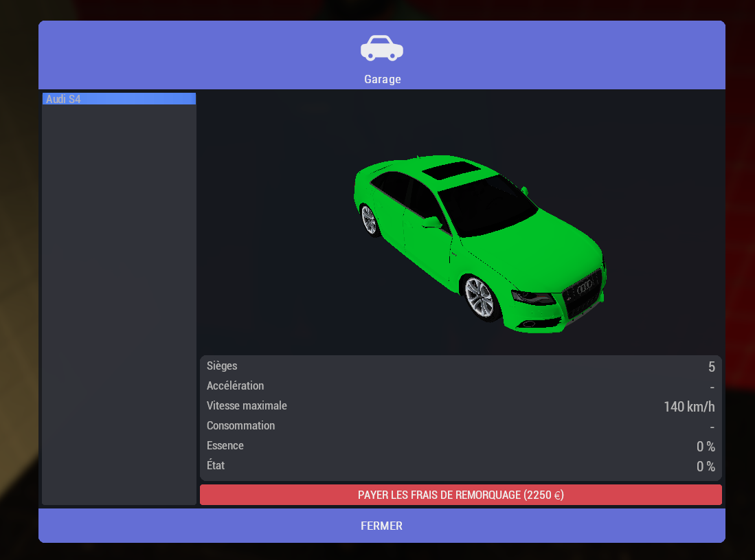Viewport: 755px width, 560px height.
Task: Click the seat count value 5
Action: coord(712,367)
